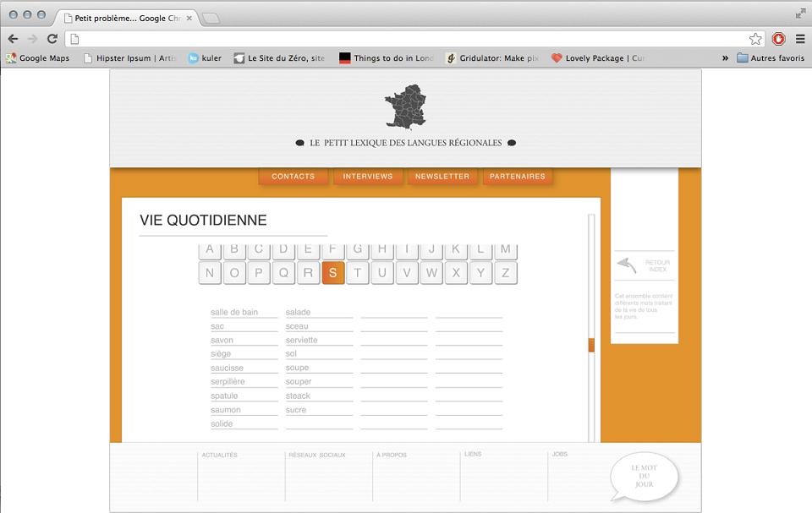Click the red Adblock extension icon

[x=778, y=39]
